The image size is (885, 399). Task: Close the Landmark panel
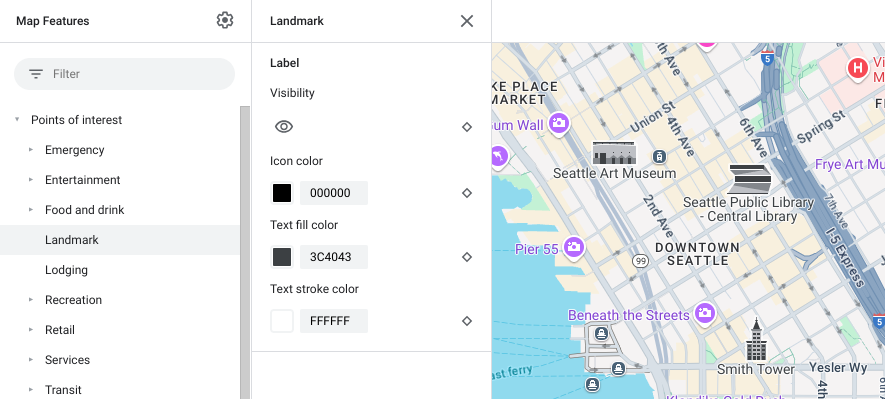[x=467, y=21]
